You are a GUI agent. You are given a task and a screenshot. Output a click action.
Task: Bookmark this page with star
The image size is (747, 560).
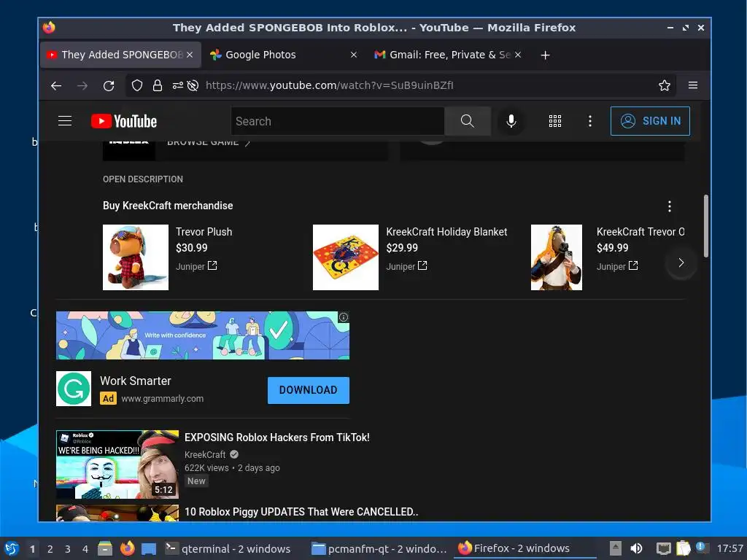tap(664, 86)
